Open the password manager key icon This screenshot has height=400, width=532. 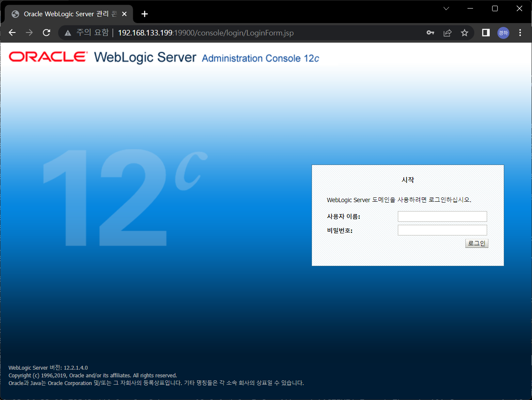(x=430, y=32)
